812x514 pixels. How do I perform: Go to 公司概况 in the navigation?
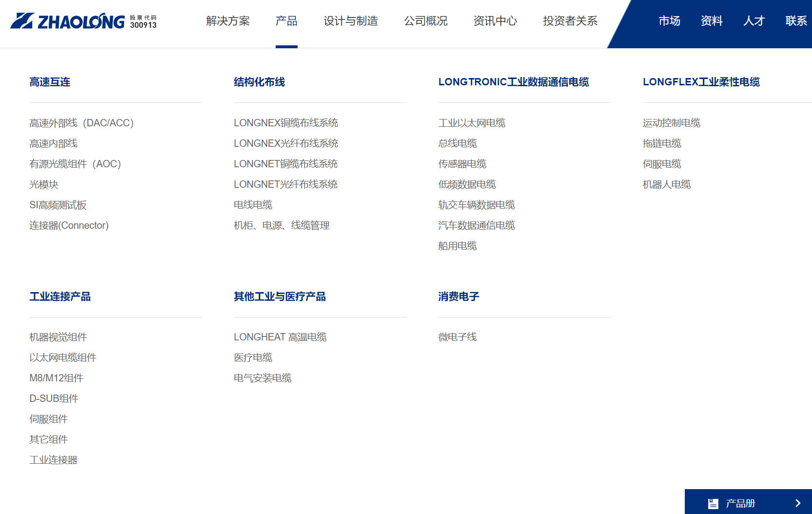(425, 21)
